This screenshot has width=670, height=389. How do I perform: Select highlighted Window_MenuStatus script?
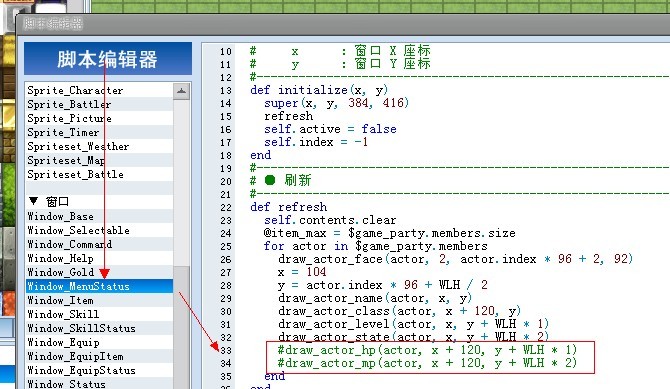point(99,286)
